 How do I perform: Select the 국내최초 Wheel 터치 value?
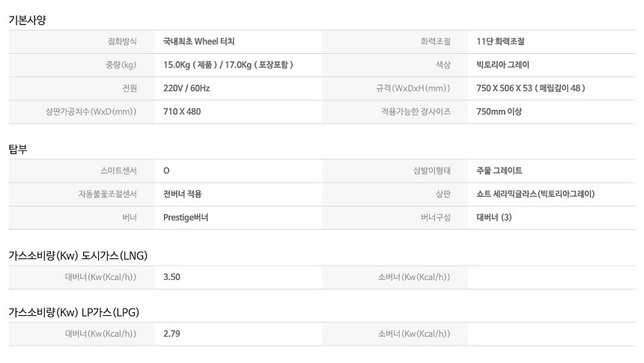pyautogui.click(x=198, y=41)
